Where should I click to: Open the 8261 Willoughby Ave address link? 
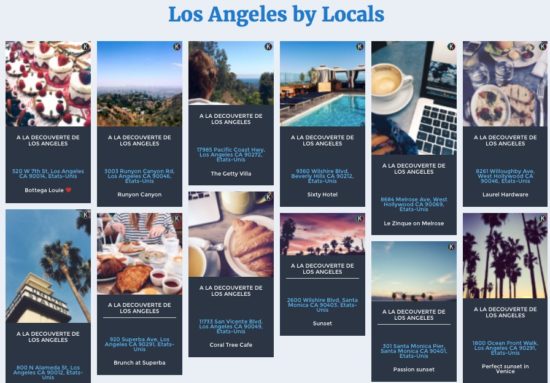pyautogui.click(x=505, y=176)
